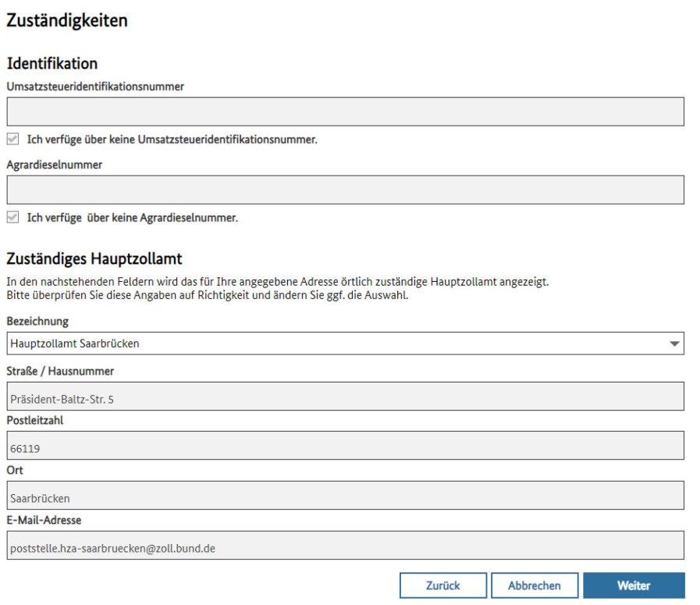Cancel the form with Abbrechen
Screen dimensions: 700x605
coord(534,585)
